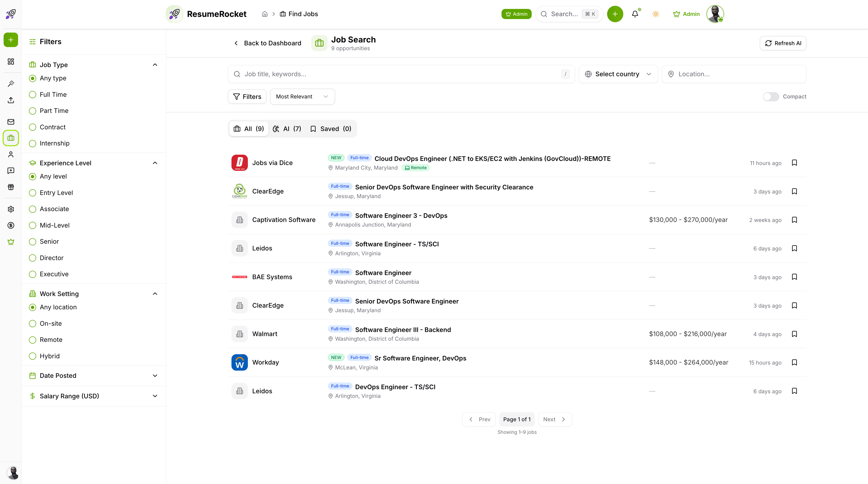Open the upload icon in the sidebar
The image size is (868, 484).
coord(11,100)
